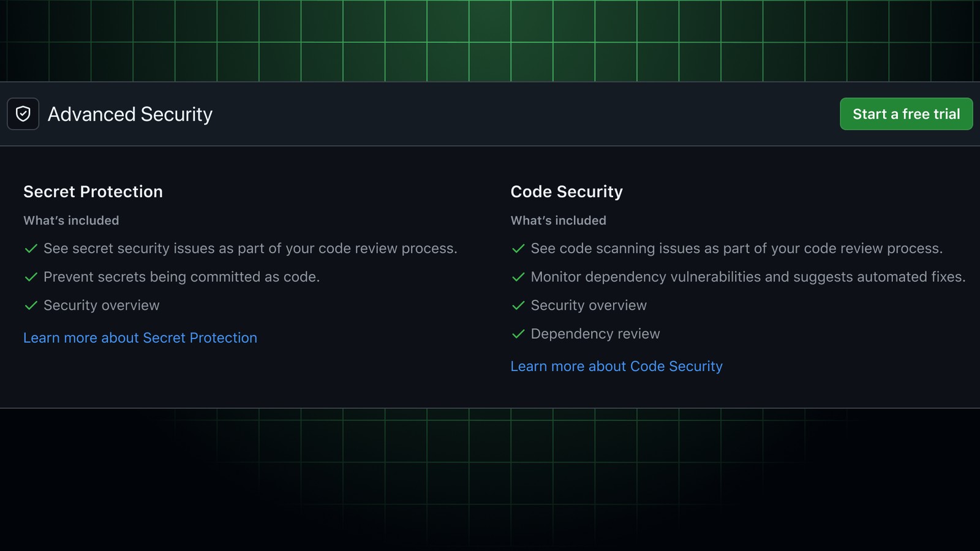The height and width of the screenshot is (551, 980).
Task: Click 'See secret security issues as part' text
Action: (x=251, y=249)
